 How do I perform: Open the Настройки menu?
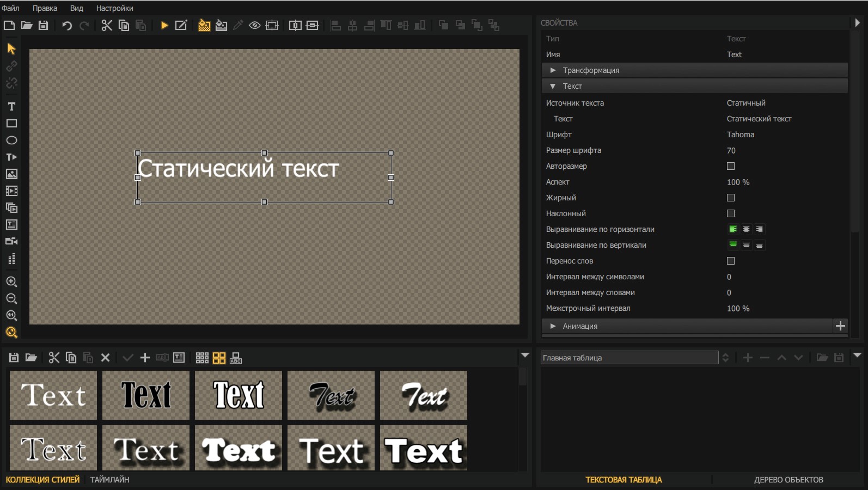pos(114,8)
